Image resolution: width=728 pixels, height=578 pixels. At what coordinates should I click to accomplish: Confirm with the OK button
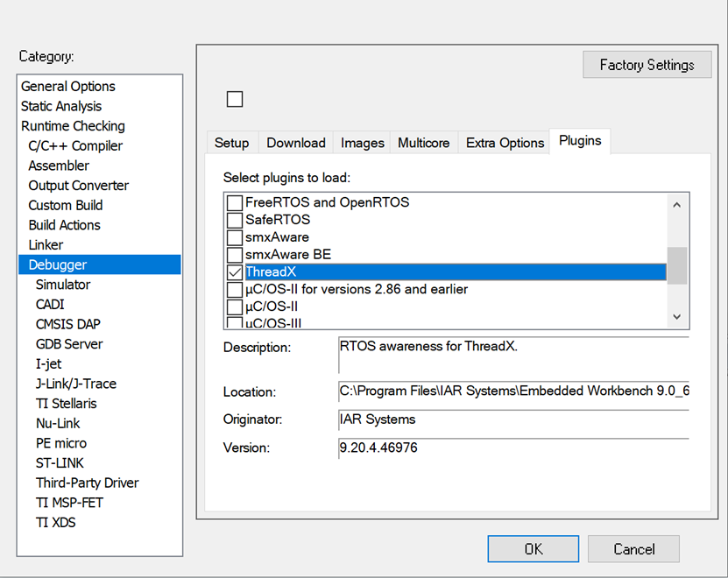[533, 549]
